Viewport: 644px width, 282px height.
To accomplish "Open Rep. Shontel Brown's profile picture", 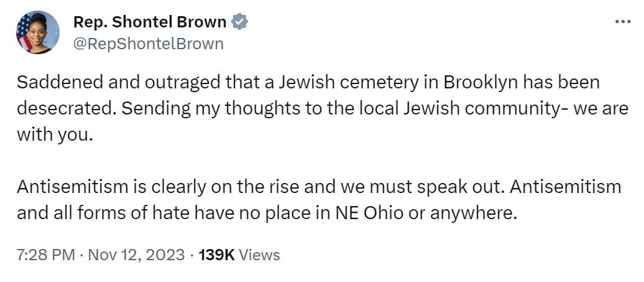I will pyautogui.click(x=39, y=32).
